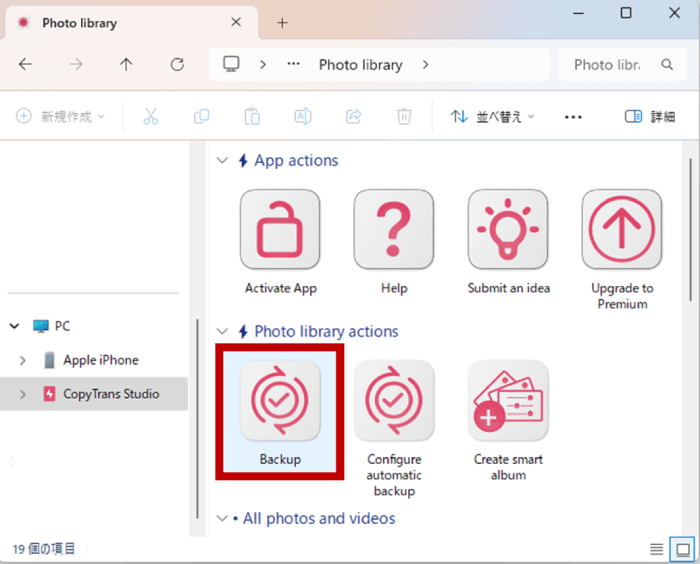Navigate up one folder level
Image resolution: width=700 pixels, height=564 pixels.
[126, 65]
